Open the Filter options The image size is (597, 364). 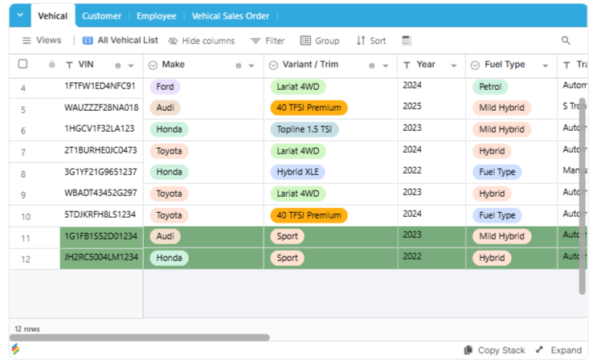pyautogui.click(x=268, y=41)
